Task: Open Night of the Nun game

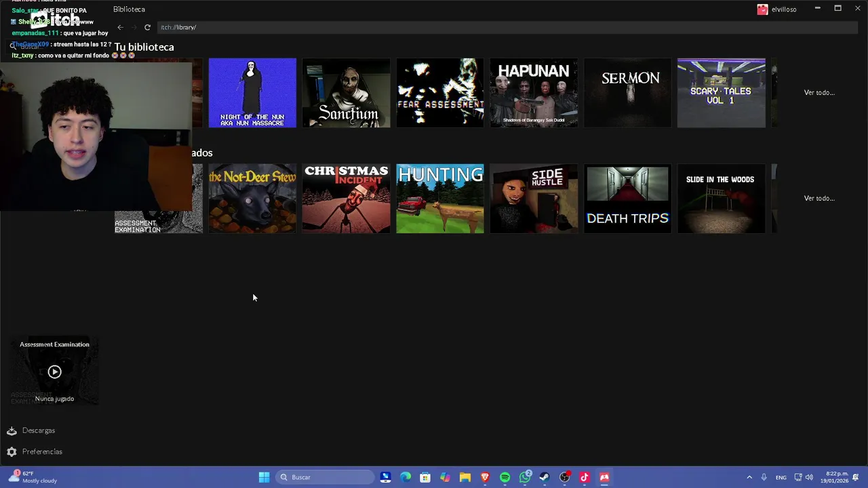Action: tap(252, 93)
